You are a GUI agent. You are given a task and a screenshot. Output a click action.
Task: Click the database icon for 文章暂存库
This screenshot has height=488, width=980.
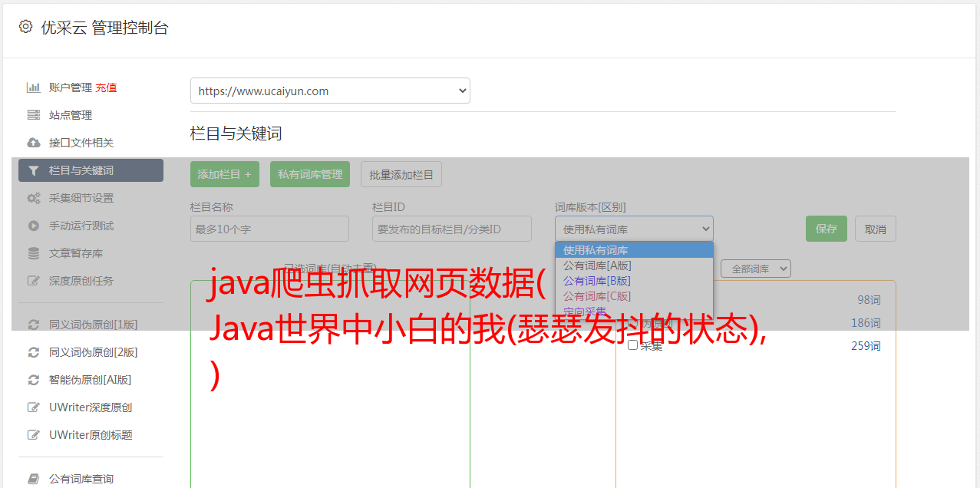pyautogui.click(x=33, y=253)
